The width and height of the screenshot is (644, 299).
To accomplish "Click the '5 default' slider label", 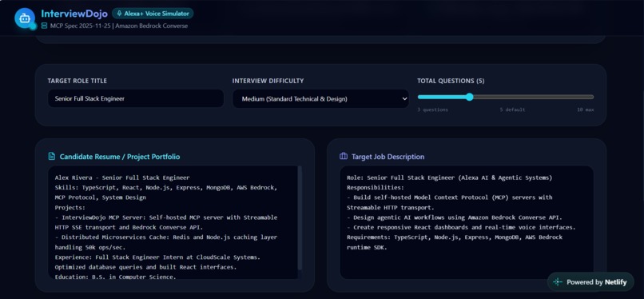I will [x=512, y=110].
